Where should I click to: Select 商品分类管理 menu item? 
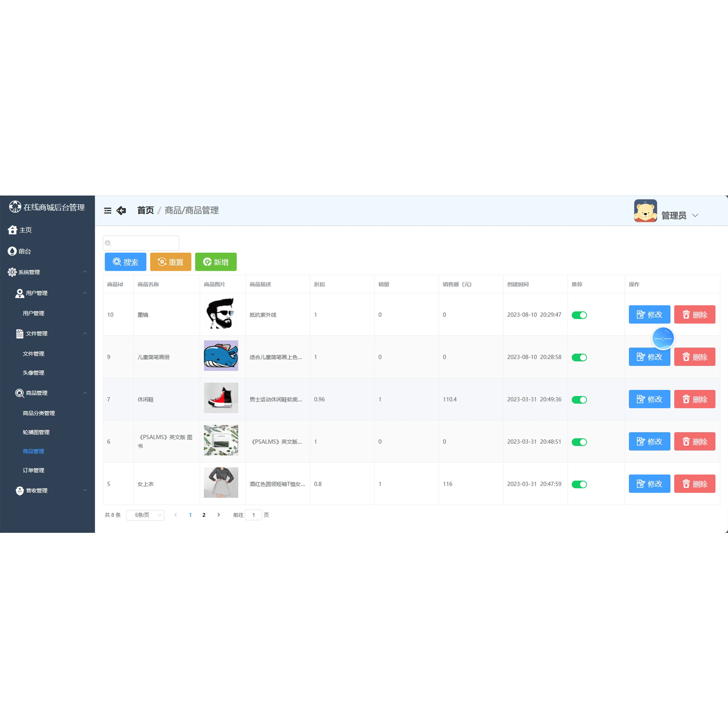click(38, 413)
